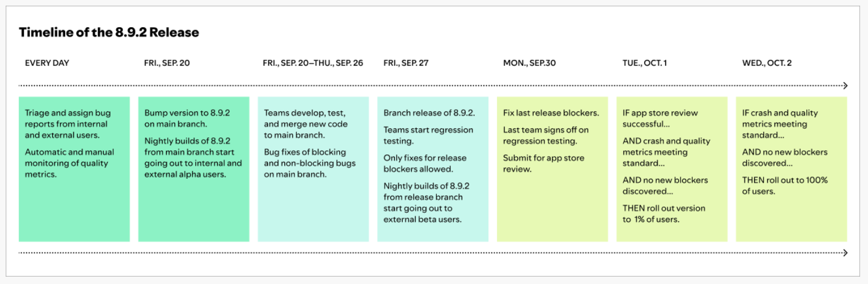Open the 'roll out to 100% of users' card
This screenshot has height=284, width=868.
tap(792, 169)
